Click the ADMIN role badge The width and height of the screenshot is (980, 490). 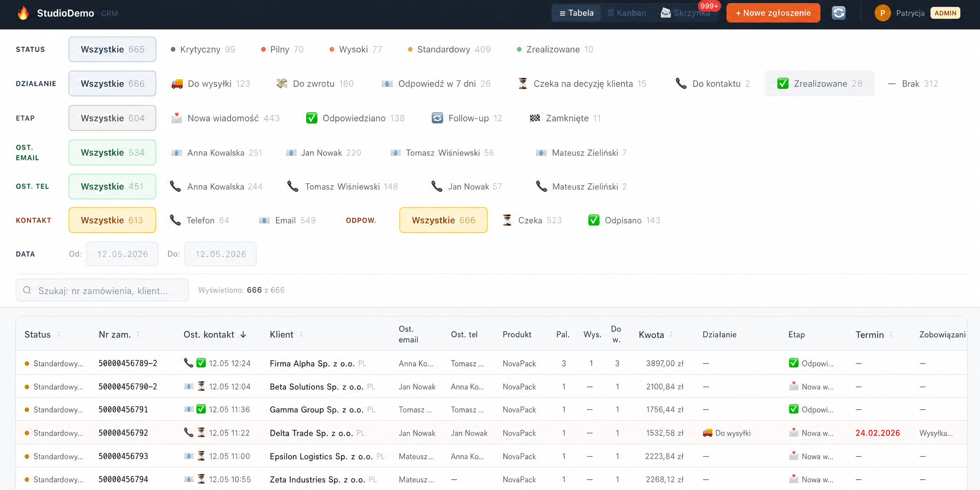click(x=945, y=13)
